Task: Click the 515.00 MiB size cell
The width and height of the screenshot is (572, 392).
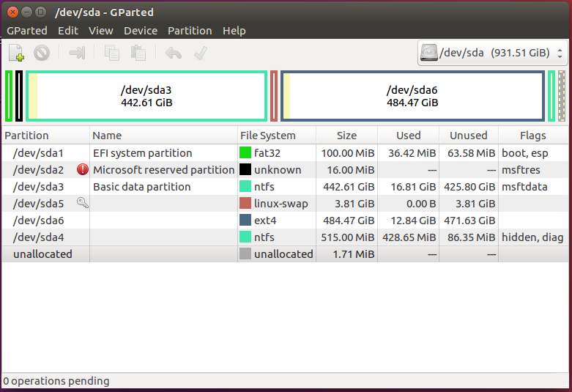Action: pos(348,237)
